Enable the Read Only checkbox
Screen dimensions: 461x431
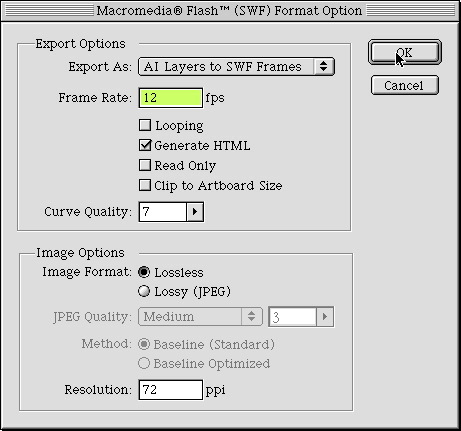pyautogui.click(x=145, y=165)
